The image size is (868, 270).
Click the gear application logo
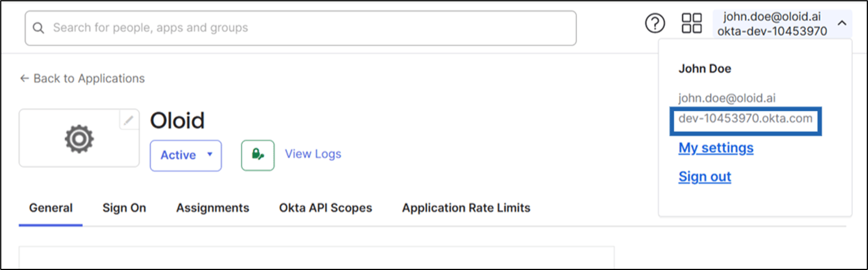pyautogui.click(x=79, y=139)
